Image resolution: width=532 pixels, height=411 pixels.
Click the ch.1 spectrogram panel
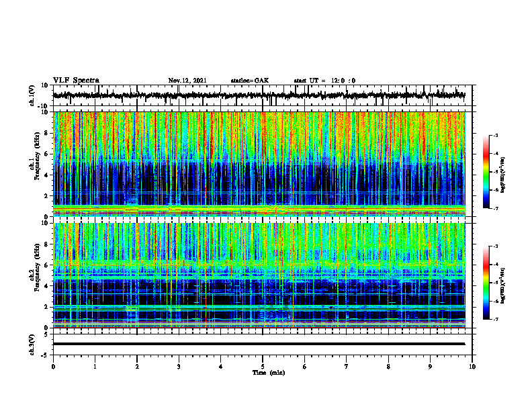pos(259,164)
